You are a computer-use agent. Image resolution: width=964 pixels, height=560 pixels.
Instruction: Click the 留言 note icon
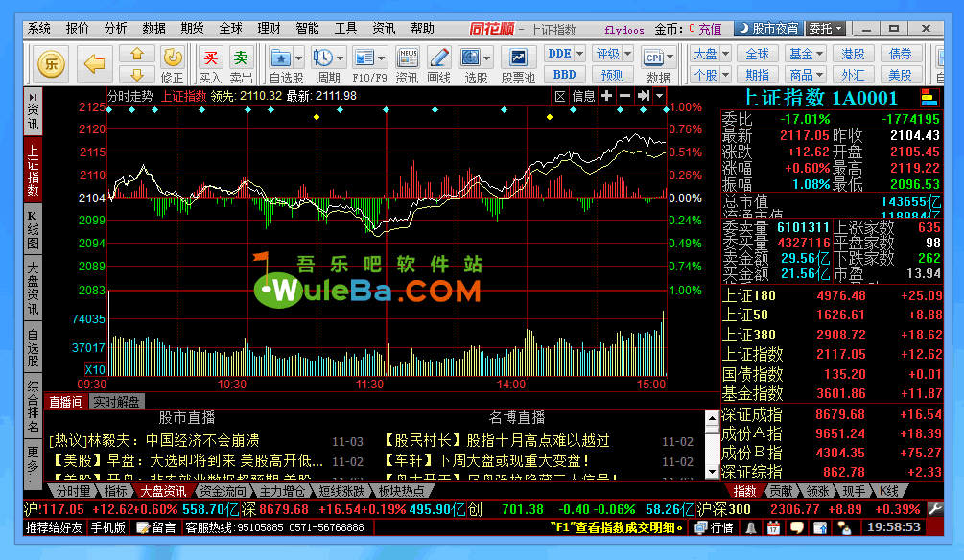point(156,527)
